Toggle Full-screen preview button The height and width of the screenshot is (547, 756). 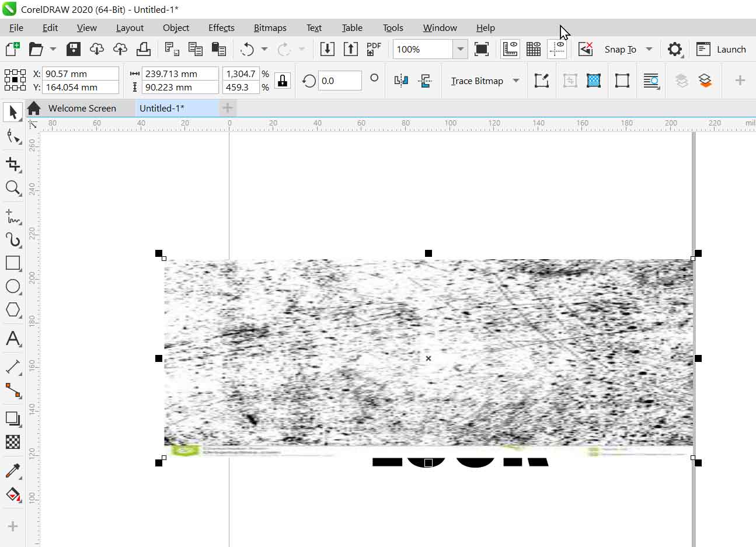pos(482,49)
